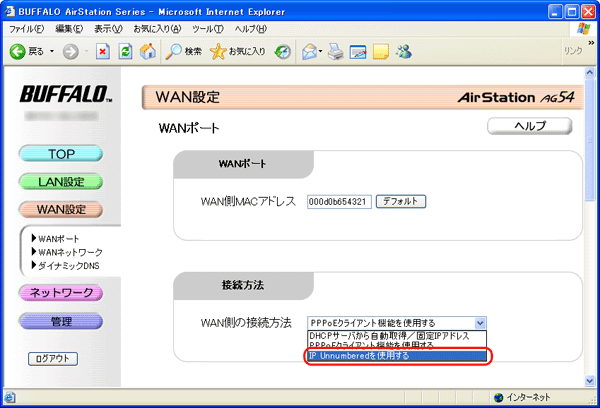Open ネットワーク sidebar button

[x=61, y=293]
